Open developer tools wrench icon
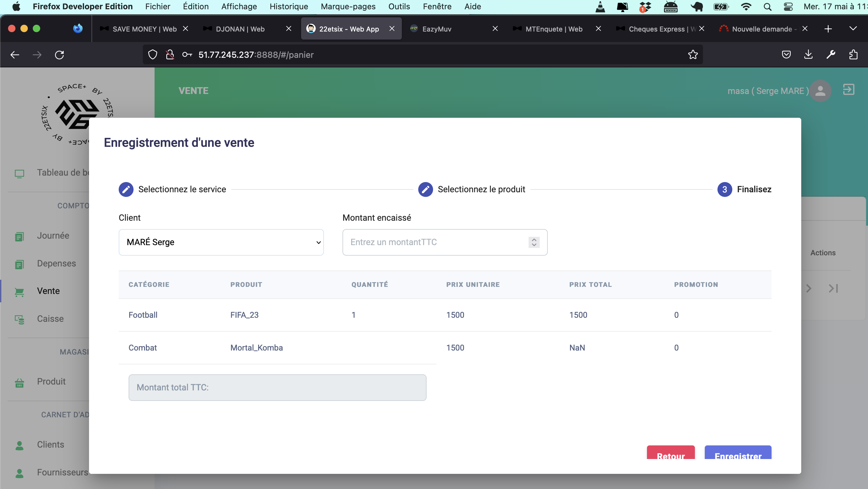Image resolution: width=868 pixels, height=489 pixels. 831,55
